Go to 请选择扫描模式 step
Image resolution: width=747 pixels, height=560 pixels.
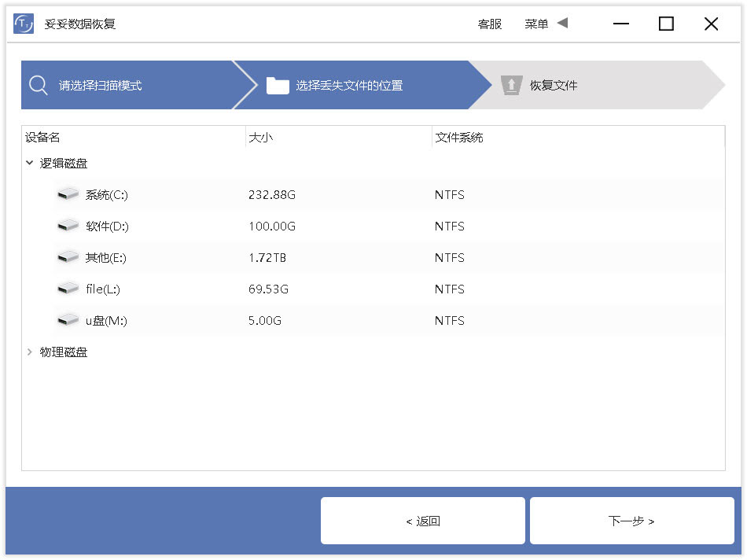[x=127, y=85]
